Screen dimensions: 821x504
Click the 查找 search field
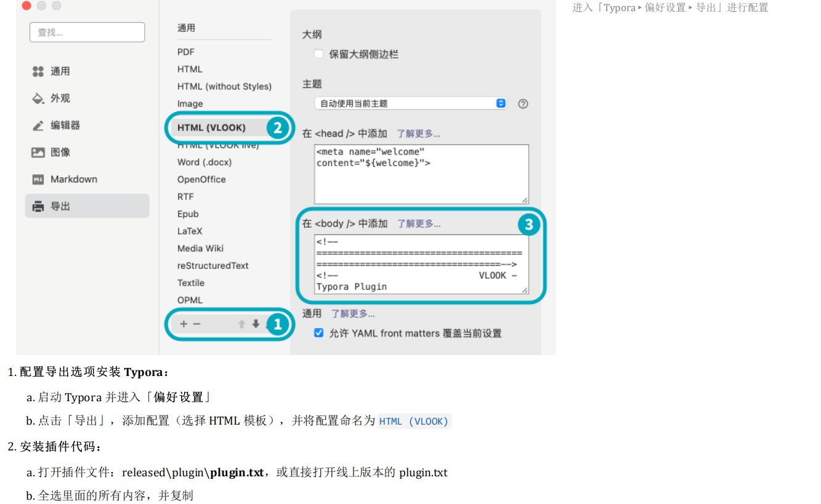[x=87, y=32]
